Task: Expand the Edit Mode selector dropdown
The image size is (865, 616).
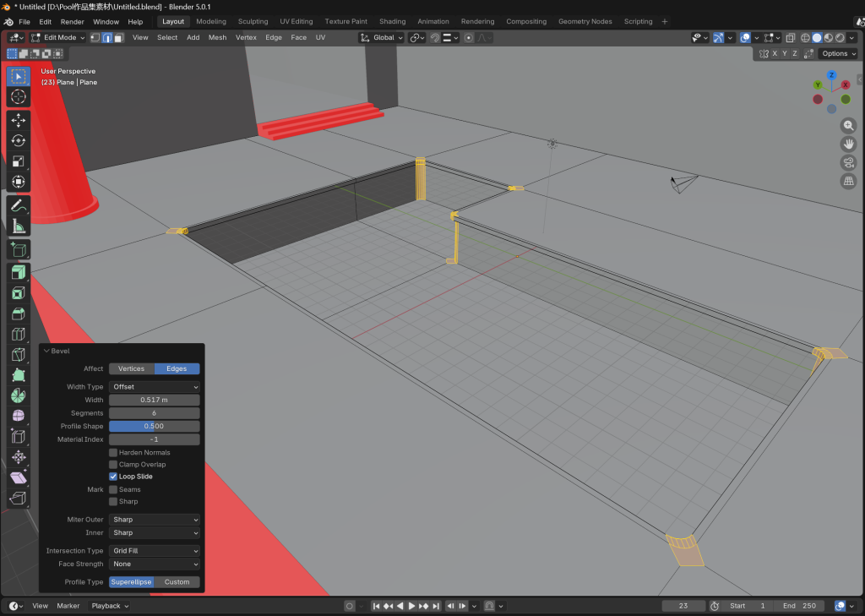Action: [58, 37]
